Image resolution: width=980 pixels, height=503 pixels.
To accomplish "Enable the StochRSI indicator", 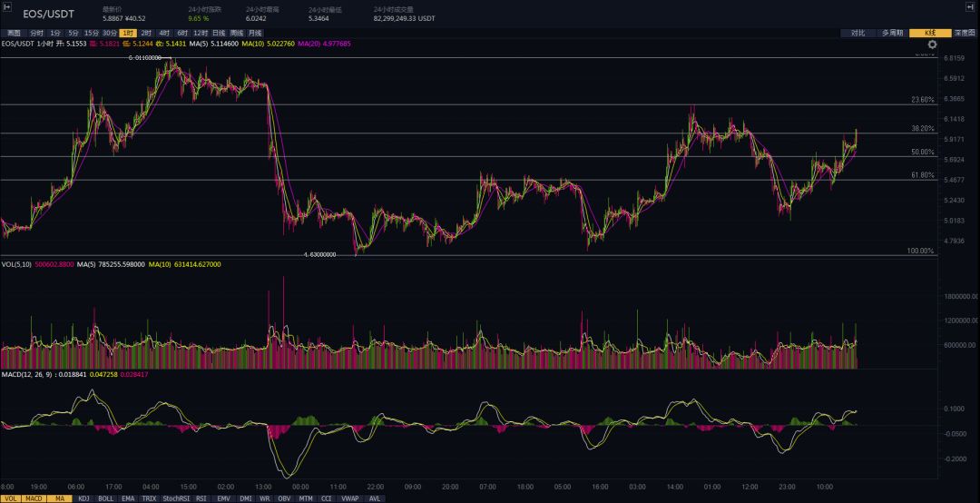I will tap(176, 498).
